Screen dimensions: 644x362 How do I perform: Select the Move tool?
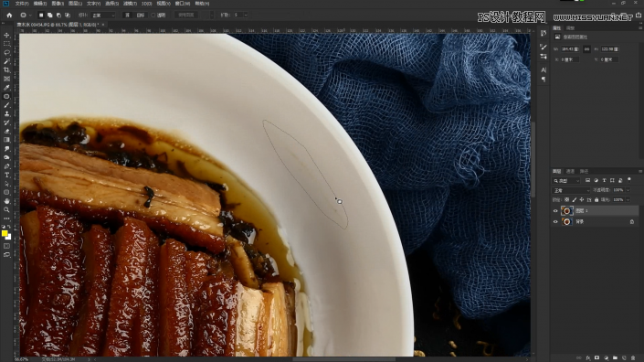[x=6, y=35]
